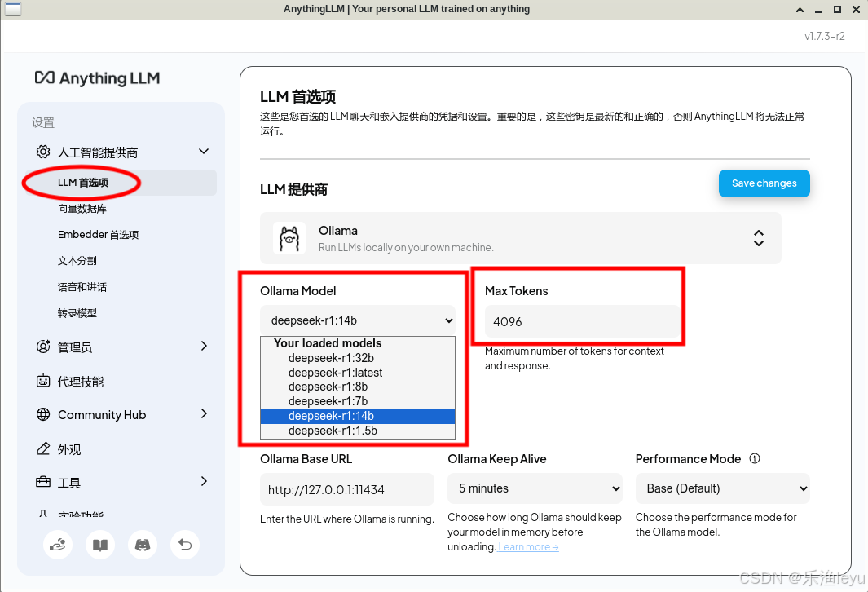Screen dimensions: 868x592
Task: Click the Anything LLM logo
Action: (98, 78)
